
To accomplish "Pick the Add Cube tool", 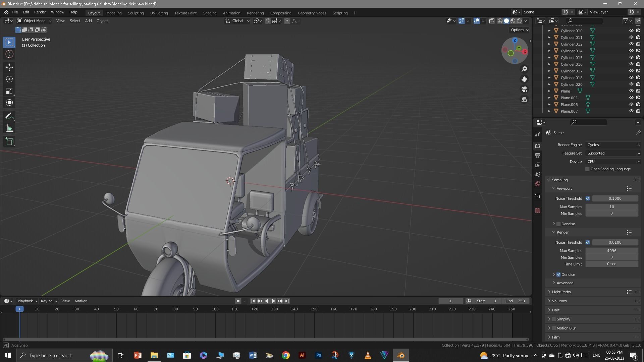I will [9, 141].
